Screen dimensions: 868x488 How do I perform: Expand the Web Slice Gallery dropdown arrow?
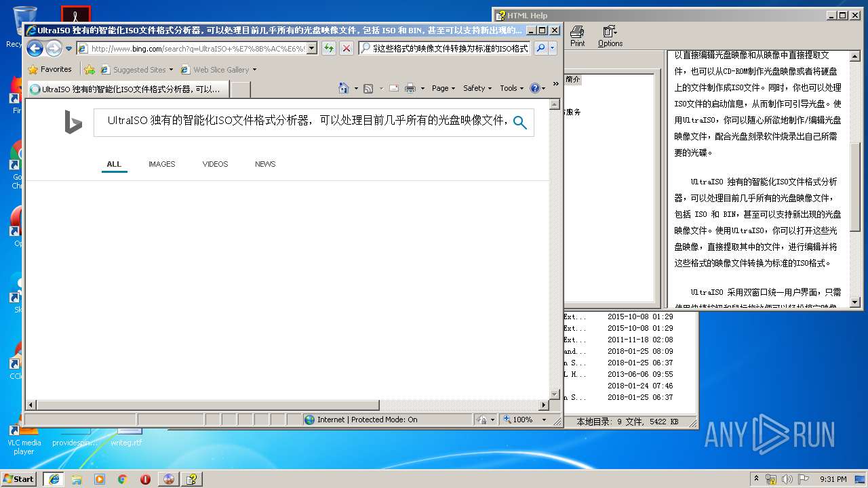[x=255, y=69]
